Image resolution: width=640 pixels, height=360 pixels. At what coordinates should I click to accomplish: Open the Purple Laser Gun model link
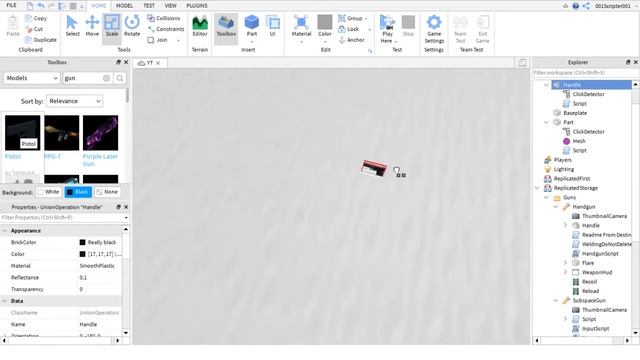[100, 160]
